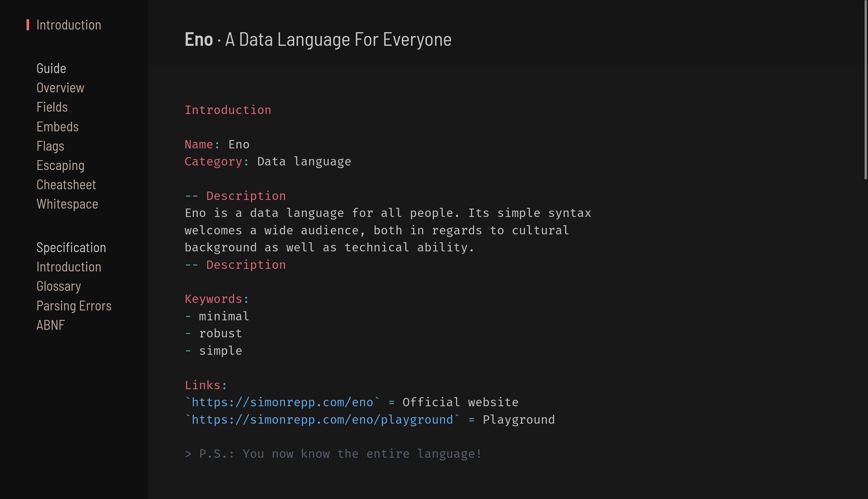This screenshot has width=868, height=499.
Task: Select Introduction in the sidebar
Action: click(69, 25)
